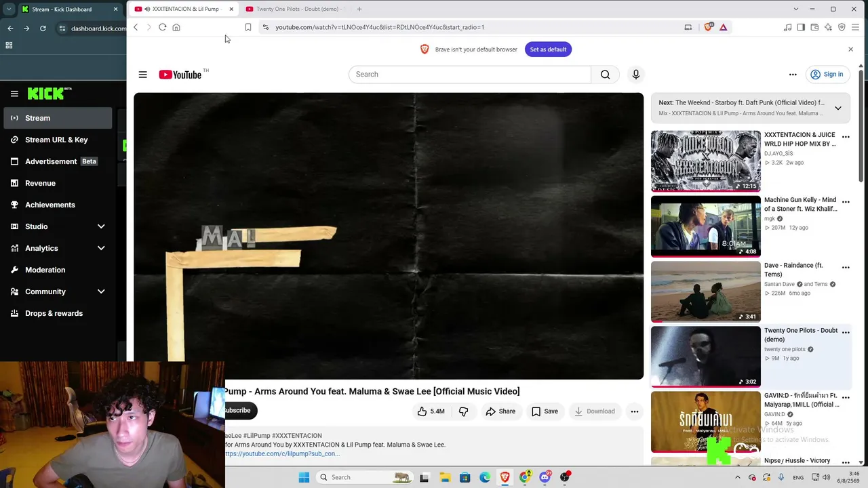Open Microsoft Store from the taskbar
This screenshot has height=488, width=868.
coord(465,477)
